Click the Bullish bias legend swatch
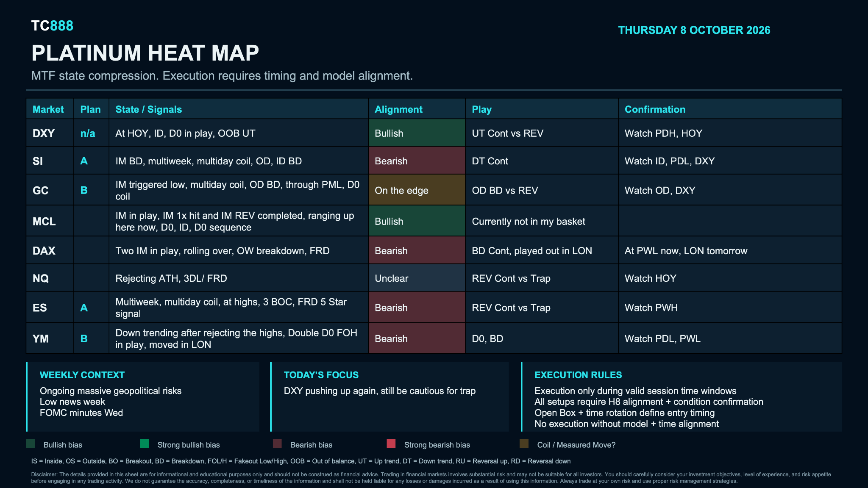This screenshot has width=868, height=488. [30, 444]
